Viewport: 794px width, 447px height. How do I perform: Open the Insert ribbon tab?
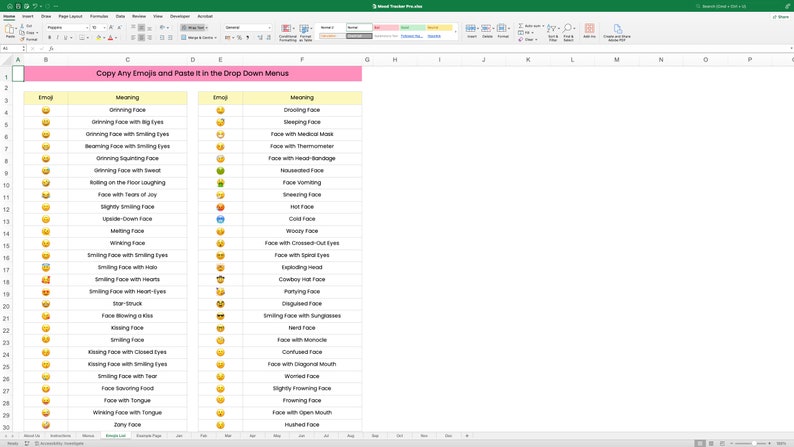click(x=28, y=16)
